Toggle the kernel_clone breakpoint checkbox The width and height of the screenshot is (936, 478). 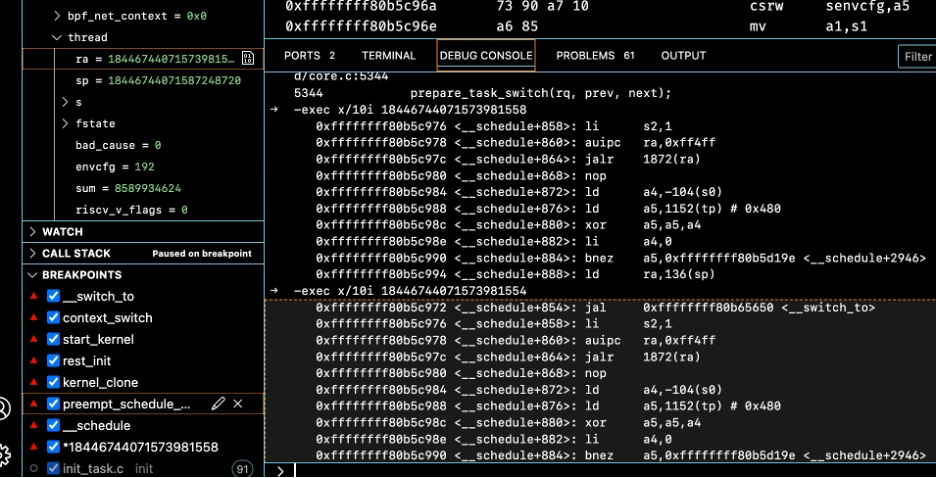tap(54, 382)
